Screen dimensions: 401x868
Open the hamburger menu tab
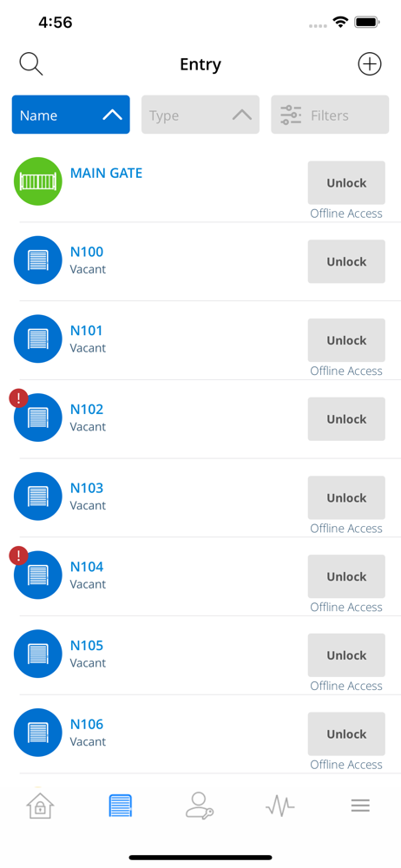[360, 806]
